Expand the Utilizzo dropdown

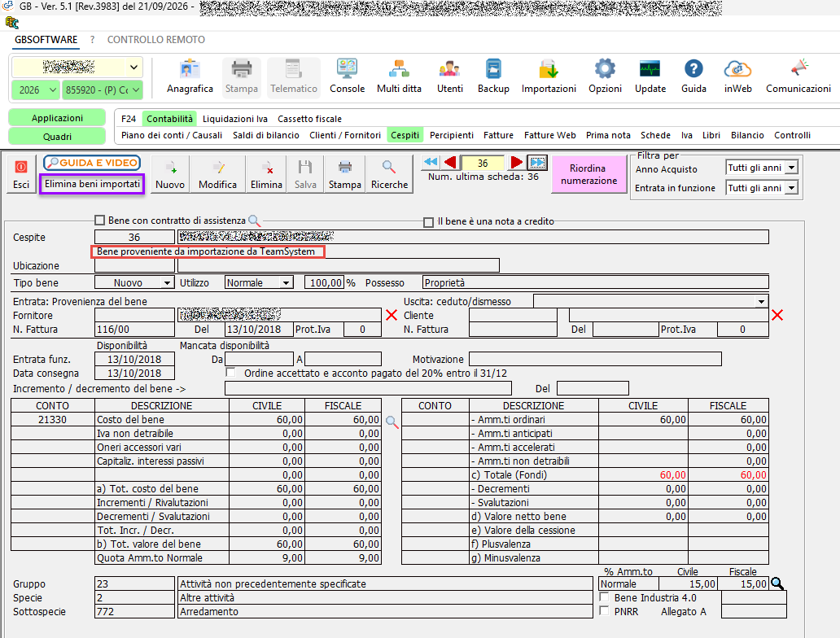(287, 283)
